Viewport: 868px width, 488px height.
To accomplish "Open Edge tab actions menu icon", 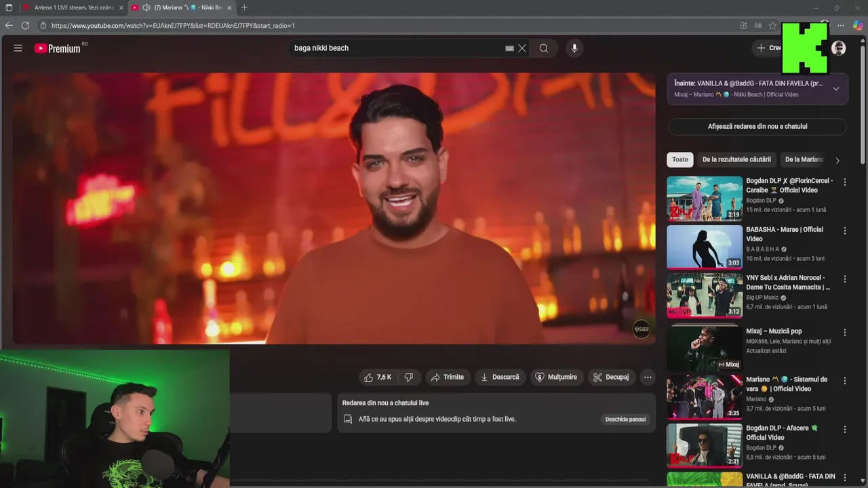I will click(9, 7).
